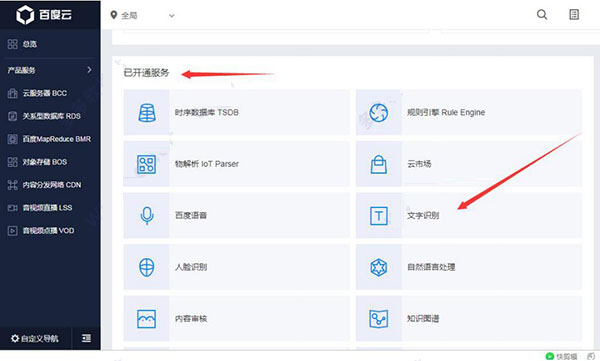Image resolution: width=600 pixels, height=361 pixels.
Task: Click the Baidu Cloud logo
Action: point(44,15)
